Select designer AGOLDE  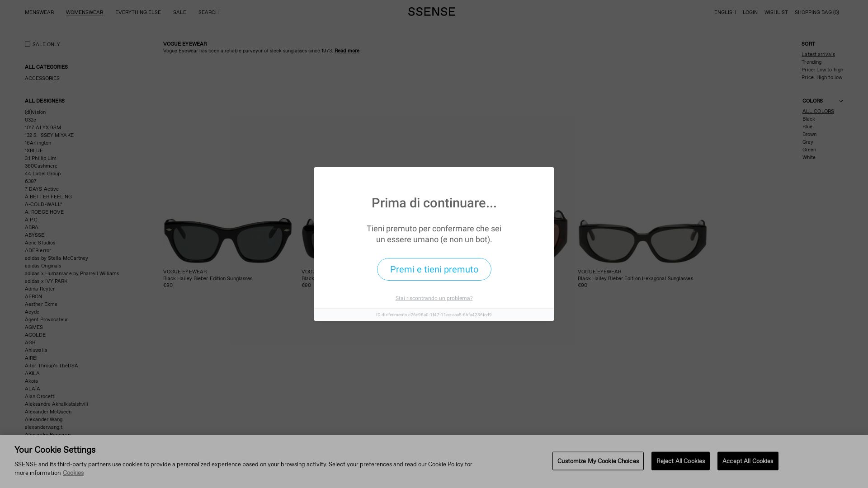(35, 335)
